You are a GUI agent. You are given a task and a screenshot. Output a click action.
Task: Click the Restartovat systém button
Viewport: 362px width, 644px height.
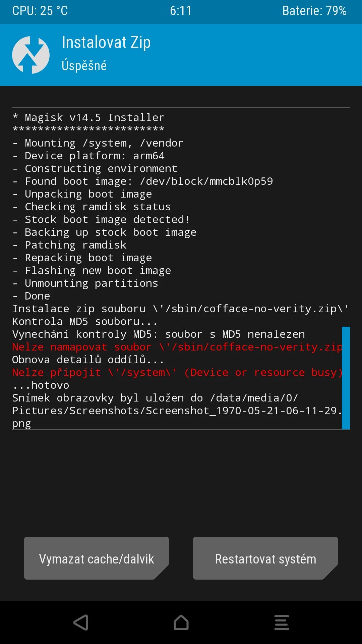(265, 558)
